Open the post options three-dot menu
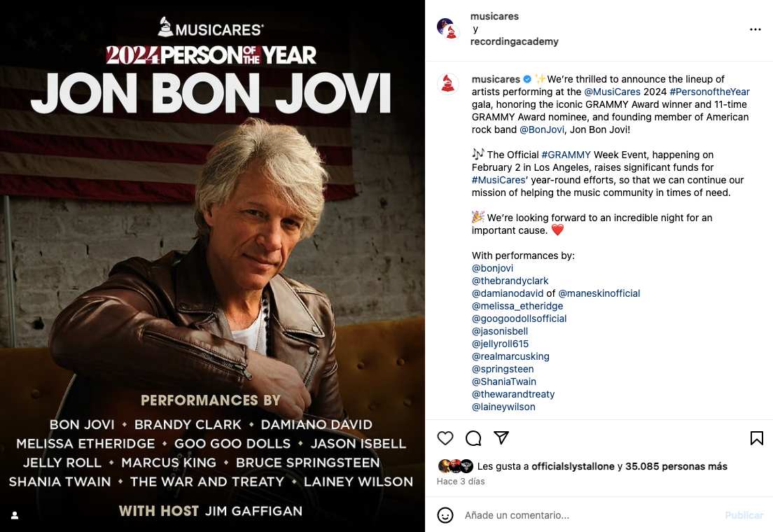The height and width of the screenshot is (532, 773). (x=755, y=29)
